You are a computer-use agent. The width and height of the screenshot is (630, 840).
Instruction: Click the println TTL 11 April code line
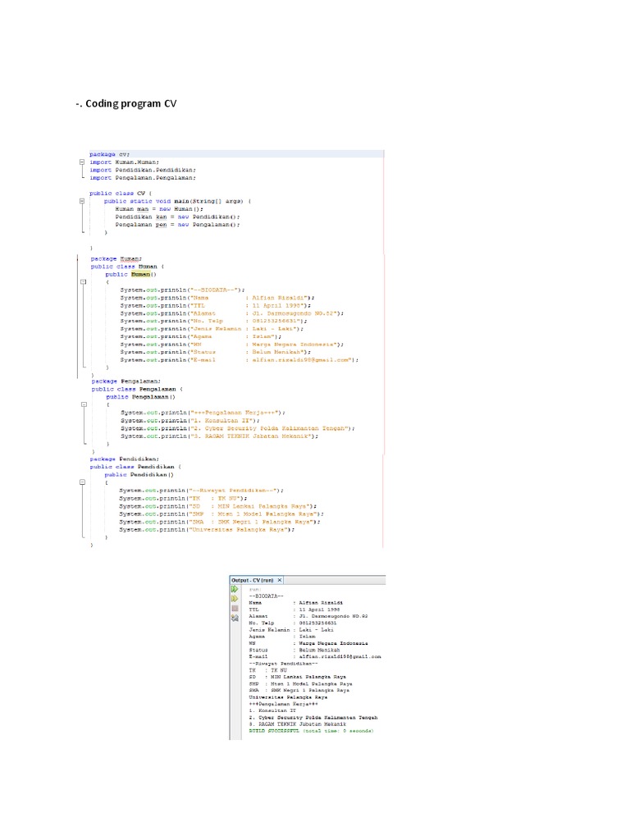(x=216, y=305)
